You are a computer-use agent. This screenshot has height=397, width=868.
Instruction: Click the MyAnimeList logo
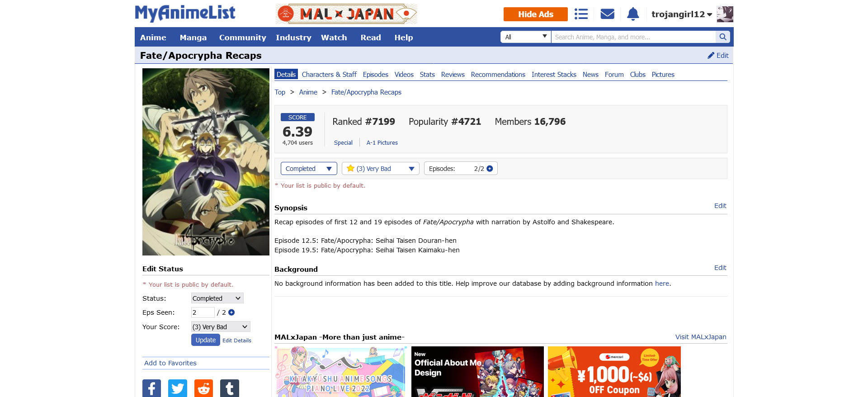185,14
